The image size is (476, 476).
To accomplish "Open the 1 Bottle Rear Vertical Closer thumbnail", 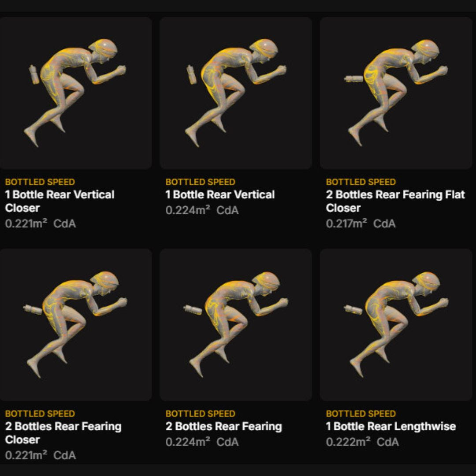I will point(76,93).
